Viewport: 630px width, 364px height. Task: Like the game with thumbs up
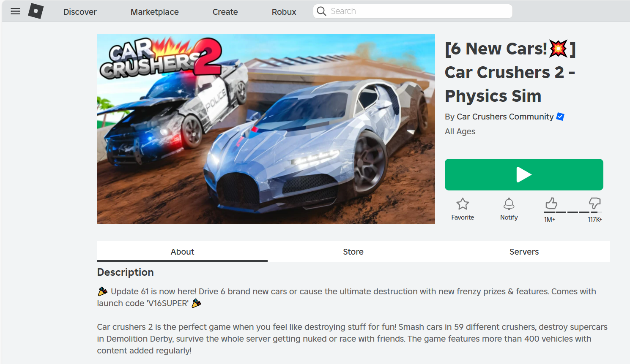[x=551, y=204]
